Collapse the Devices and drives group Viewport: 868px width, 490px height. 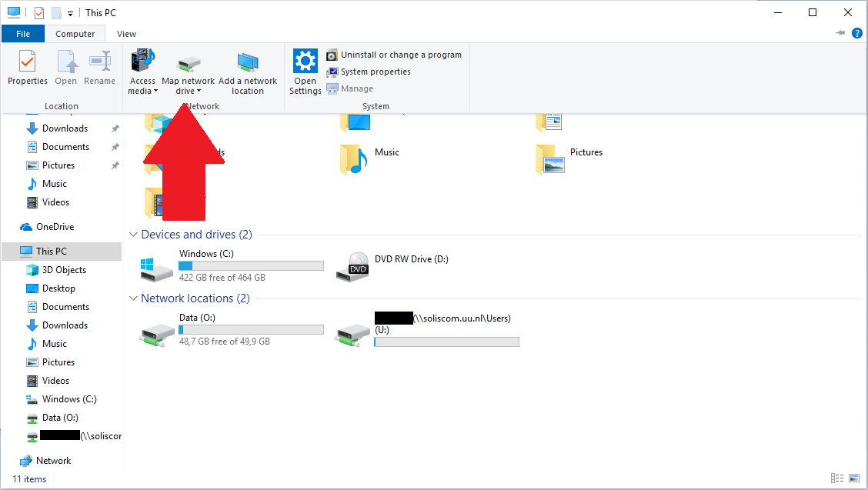[x=134, y=235]
